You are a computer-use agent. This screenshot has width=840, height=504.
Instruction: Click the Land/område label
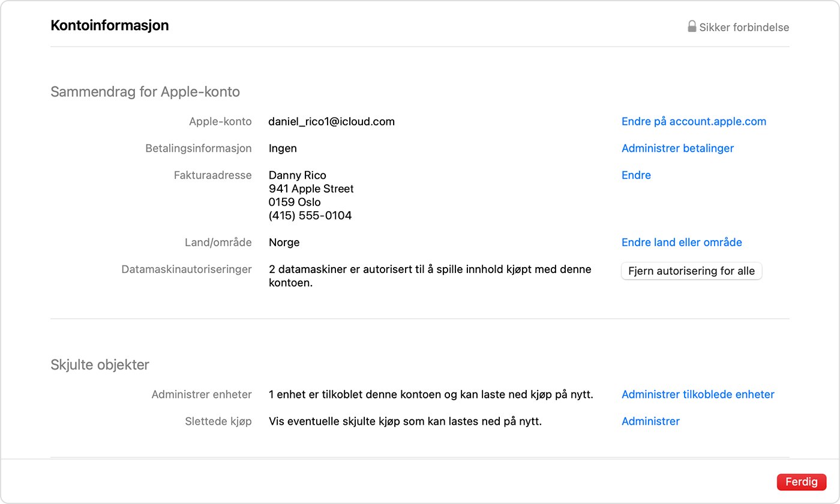pos(218,242)
